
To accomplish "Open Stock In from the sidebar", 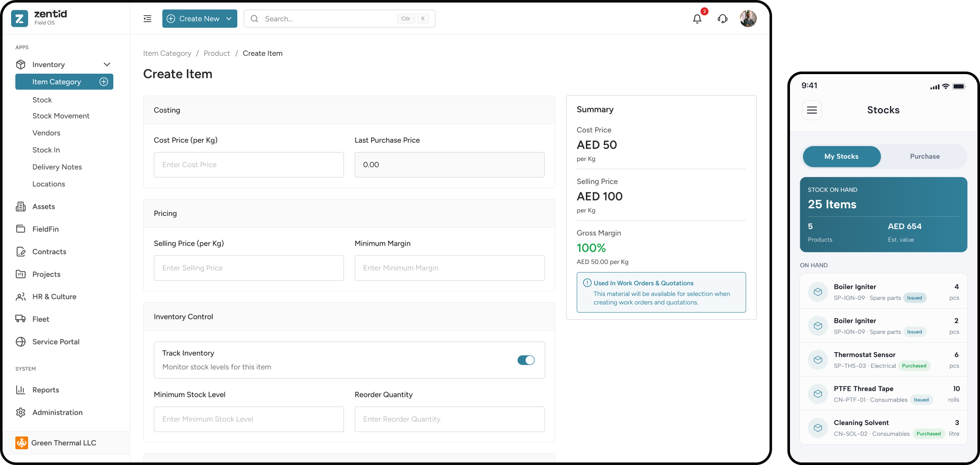I will (x=46, y=150).
